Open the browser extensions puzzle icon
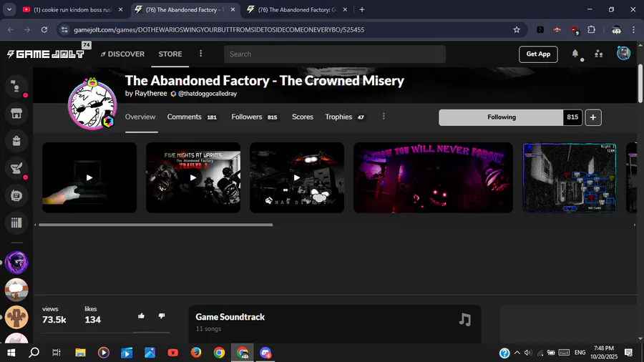This screenshot has width=644, height=362. (x=592, y=29)
